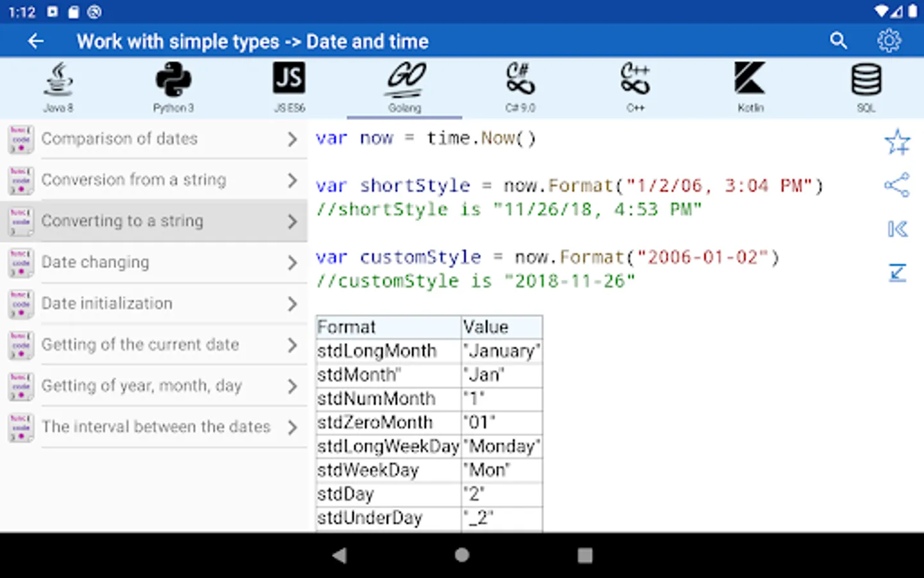Go back using the top-left arrow
The width and height of the screenshot is (924, 578).
pos(36,41)
